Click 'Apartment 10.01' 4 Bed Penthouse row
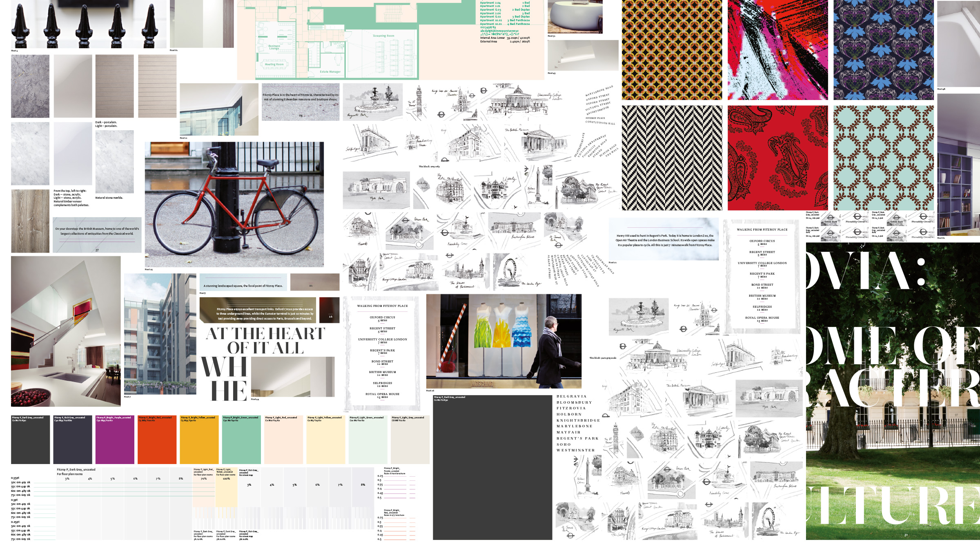 505,24
